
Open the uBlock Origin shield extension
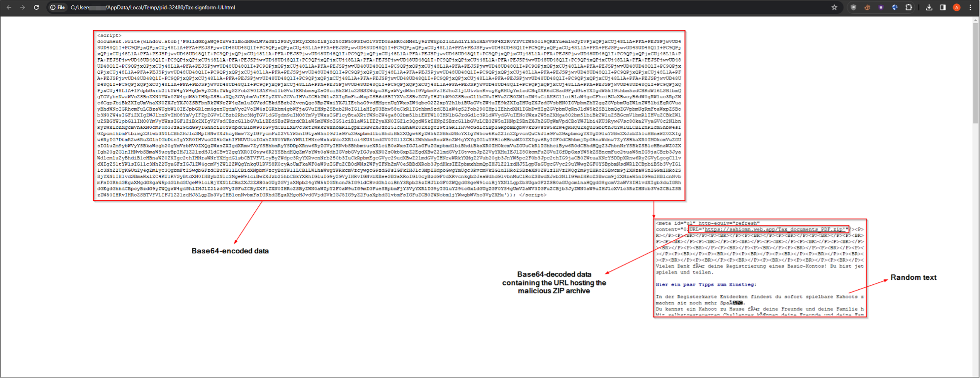(x=853, y=7)
